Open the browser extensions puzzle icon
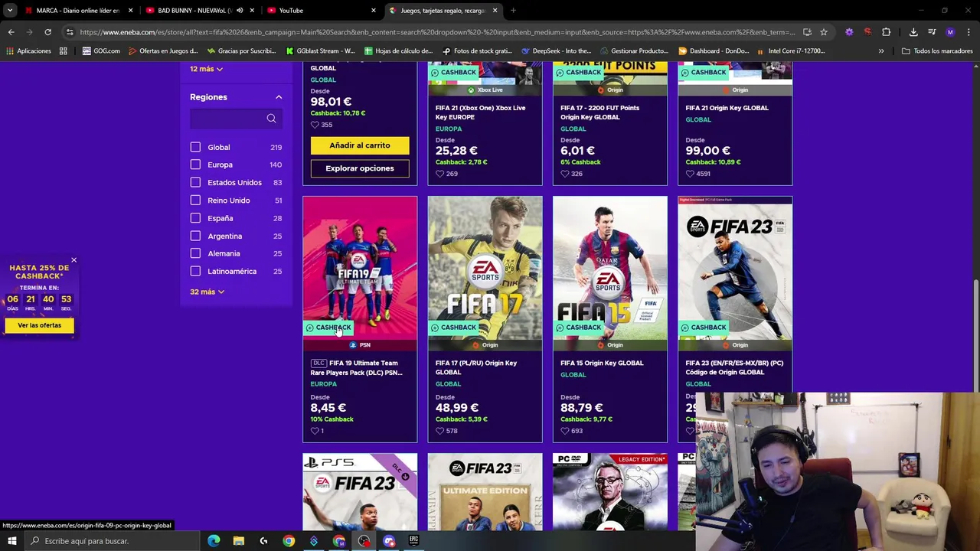This screenshot has height=551, width=980. [x=886, y=32]
